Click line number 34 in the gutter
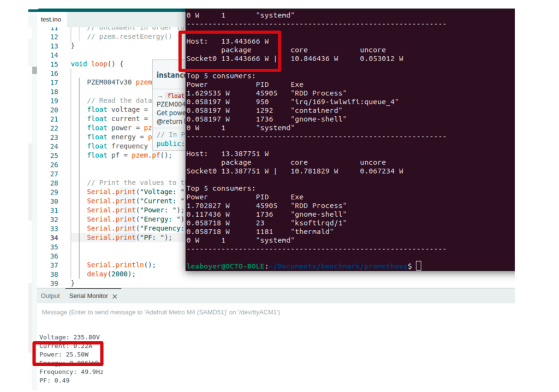Image resolution: width=559 pixels, height=392 pixels. click(53, 237)
